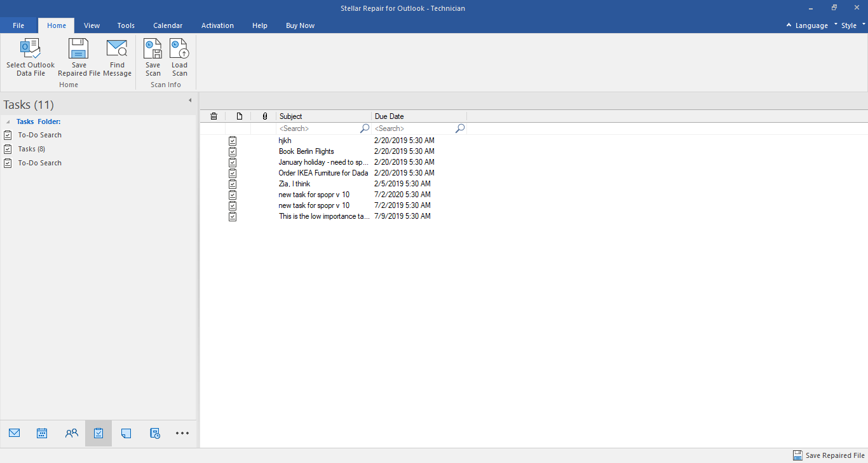868x463 pixels.
Task: Switch to the View tab
Action: (x=92, y=25)
